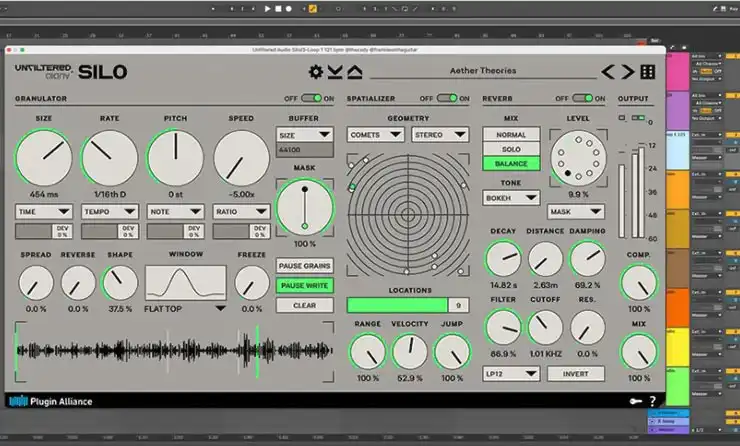This screenshot has width=740, height=446.
Task: Open help with the question mark icon
Action: tap(652, 401)
